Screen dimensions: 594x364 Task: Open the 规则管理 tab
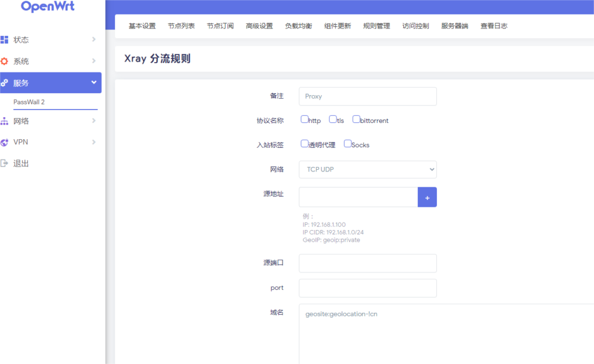[376, 26]
